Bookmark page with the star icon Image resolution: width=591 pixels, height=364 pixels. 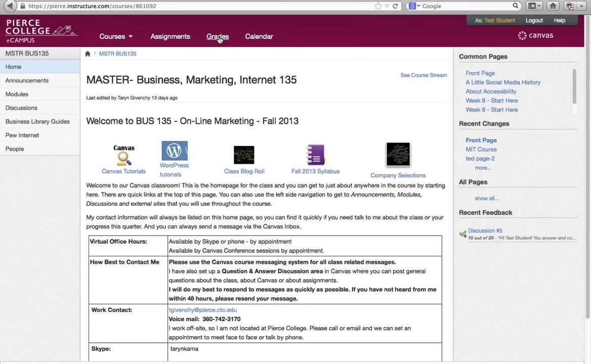click(378, 6)
